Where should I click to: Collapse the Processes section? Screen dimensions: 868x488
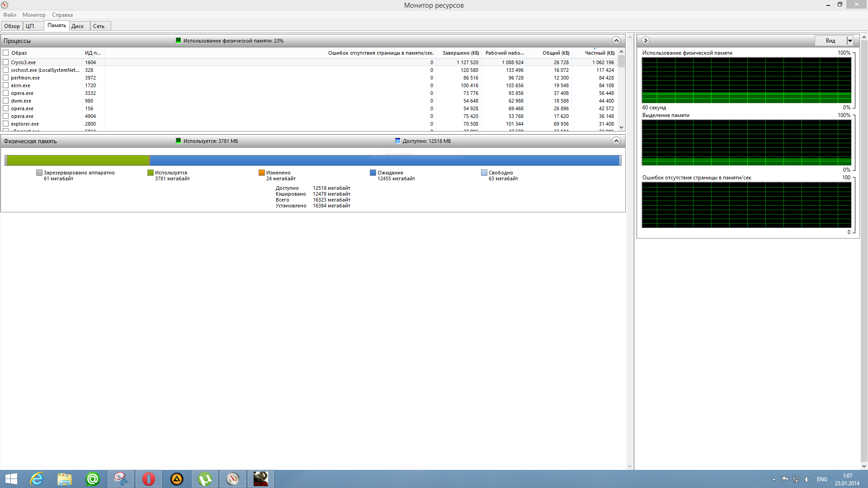coord(616,41)
